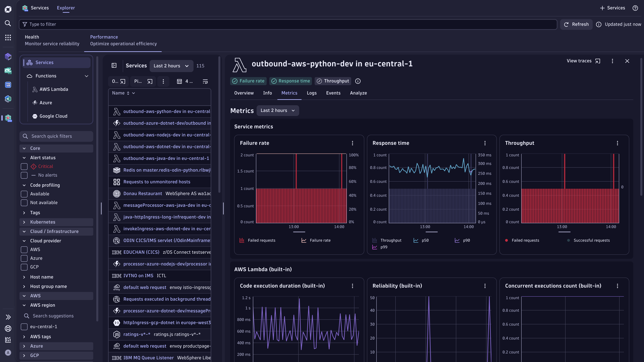Open the three-dot menu on Response time chart
Image resolution: width=644 pixels, height=362 pixels.
click(485, 143)
